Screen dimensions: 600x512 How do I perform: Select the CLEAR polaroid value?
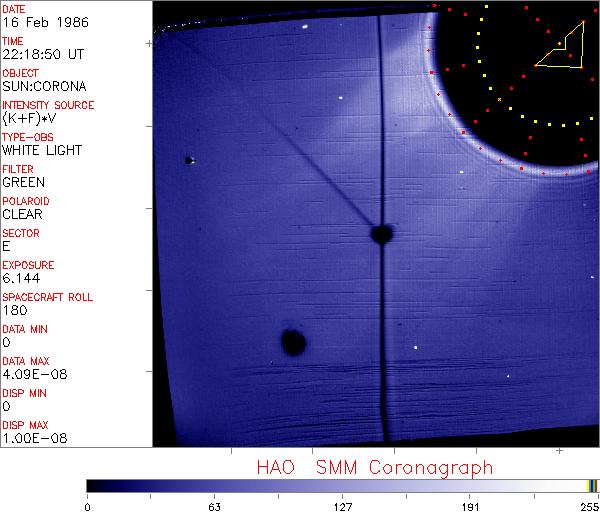pyautogui.click(x=22, y=214)
